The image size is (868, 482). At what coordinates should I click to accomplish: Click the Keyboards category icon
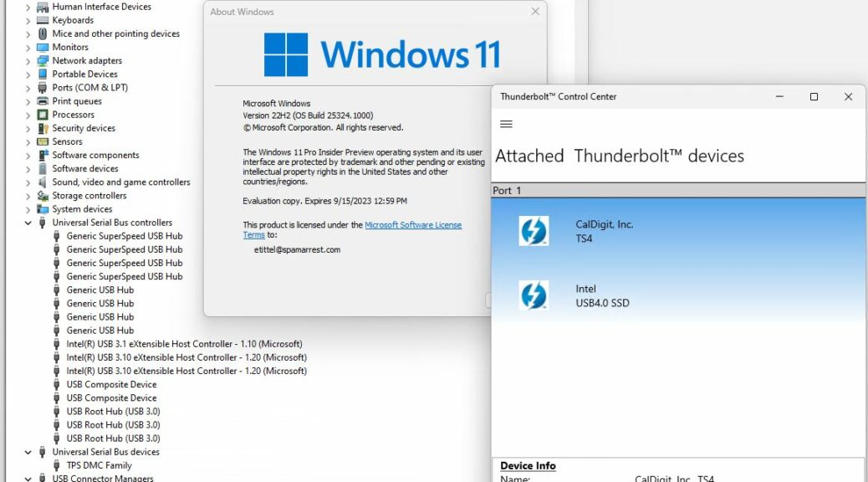point(43,20)
